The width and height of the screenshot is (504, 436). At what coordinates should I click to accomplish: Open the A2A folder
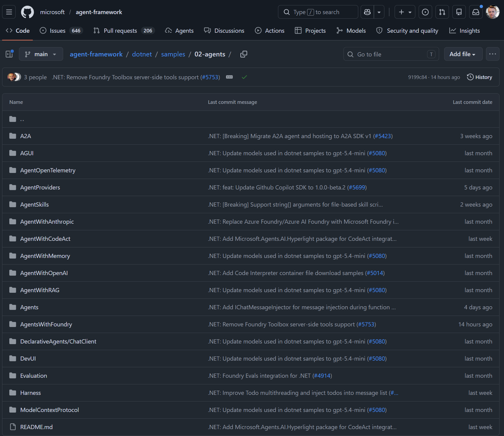pos(26,136)
